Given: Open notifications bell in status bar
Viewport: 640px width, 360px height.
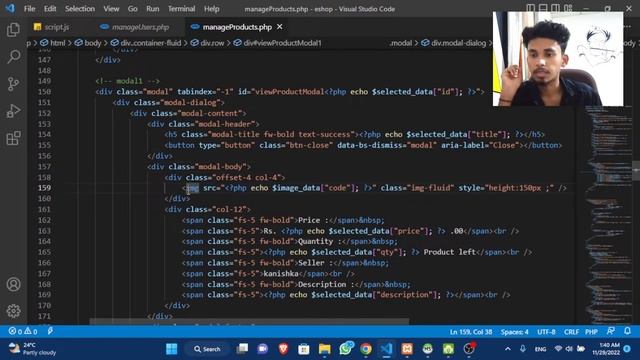Looking at the screenshot, I should [x=627, y=331].
